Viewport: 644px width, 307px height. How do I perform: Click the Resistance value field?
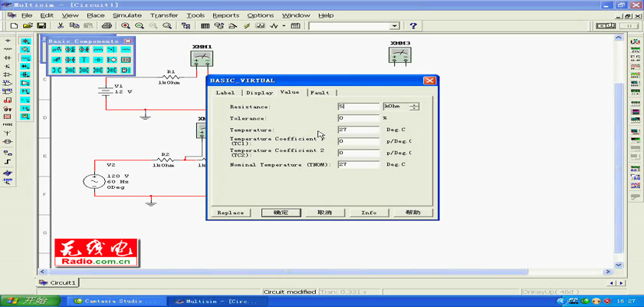pos(359,107)
